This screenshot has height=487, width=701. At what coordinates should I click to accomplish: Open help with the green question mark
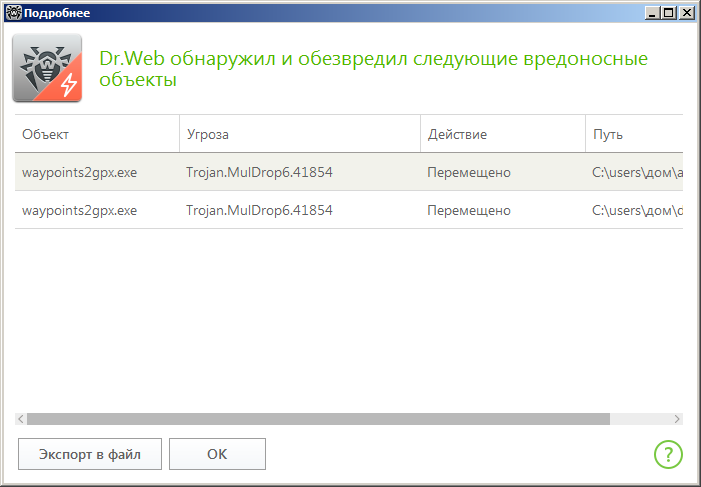668,454
